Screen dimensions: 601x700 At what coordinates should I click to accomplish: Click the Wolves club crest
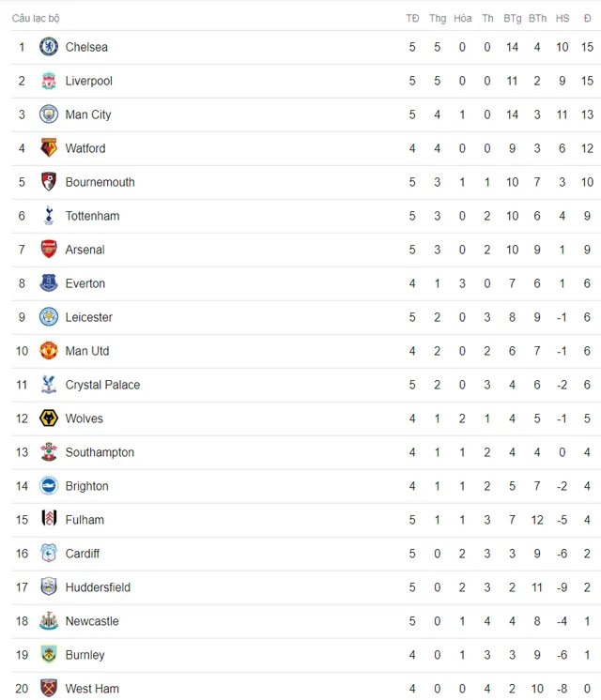tap(49, 418)
